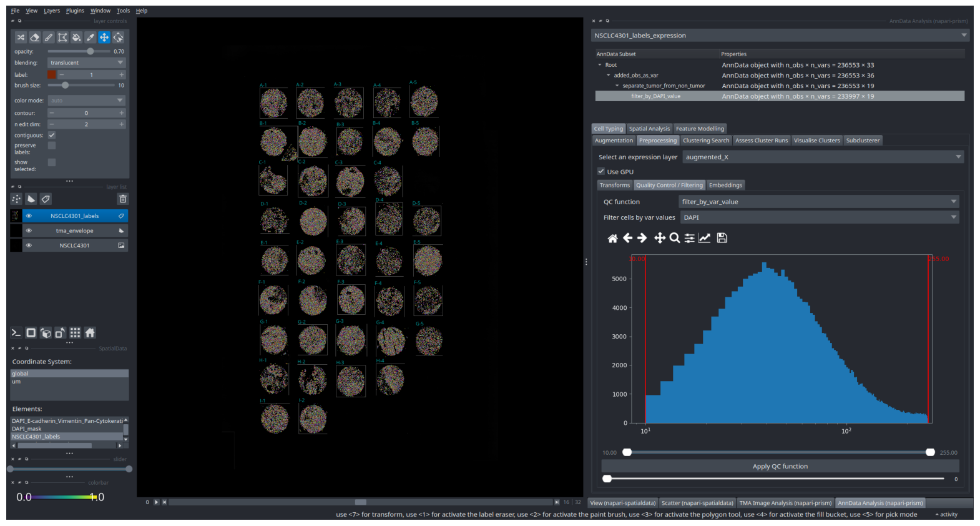The height and width of the screenshot is (526, 980).
Task: Delete selected layers with trash icon
Action: [123, 199]
